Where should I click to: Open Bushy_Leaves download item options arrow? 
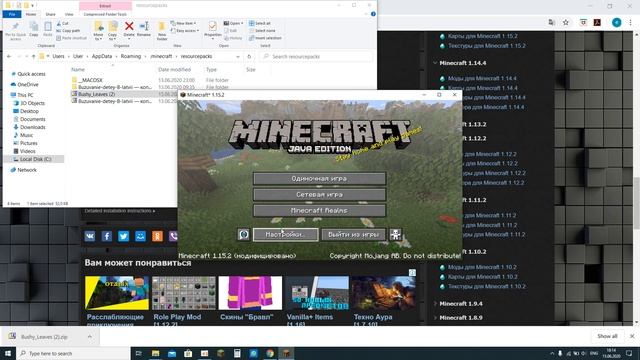tap(89, 336)
